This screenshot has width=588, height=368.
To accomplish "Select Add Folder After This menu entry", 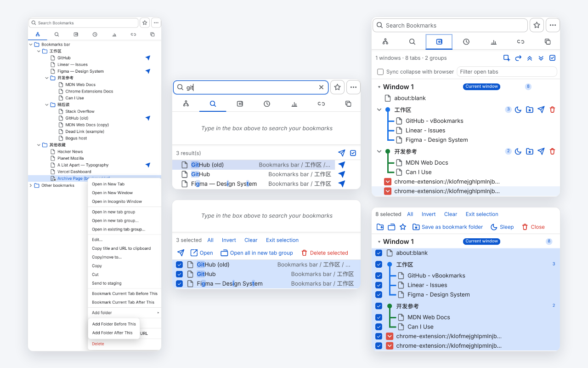I will [x=112, y=333].
